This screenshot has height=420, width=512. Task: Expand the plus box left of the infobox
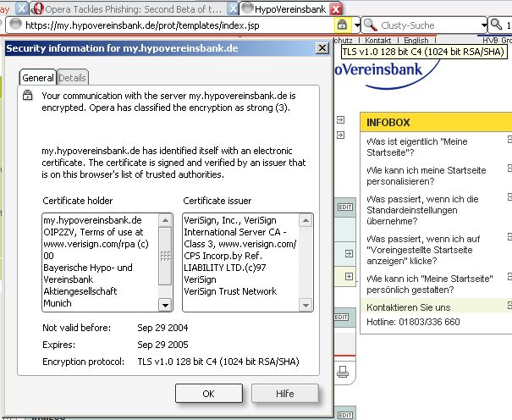tap(349, 277)
